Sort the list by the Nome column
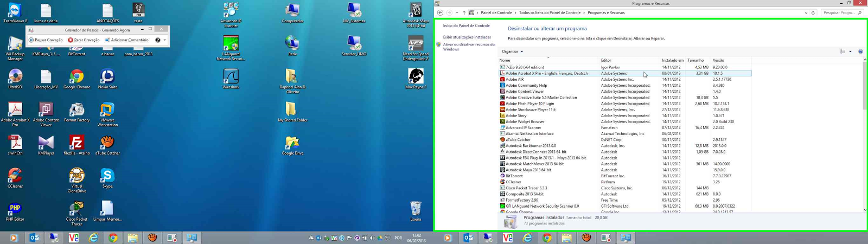This screenshot has height=244, width=868. coord(548,60)
